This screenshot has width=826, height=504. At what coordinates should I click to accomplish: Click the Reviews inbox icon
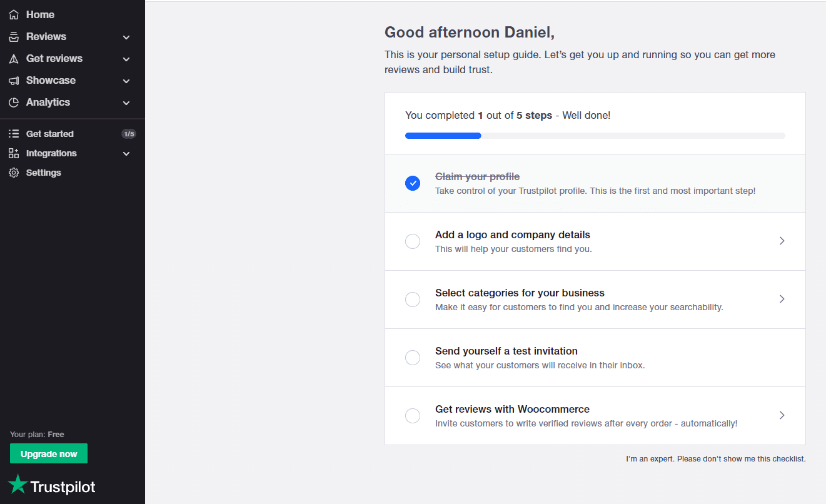point(14,37)
